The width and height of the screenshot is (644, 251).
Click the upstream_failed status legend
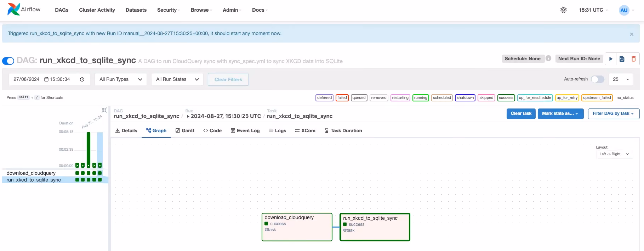tap(597, 98)
